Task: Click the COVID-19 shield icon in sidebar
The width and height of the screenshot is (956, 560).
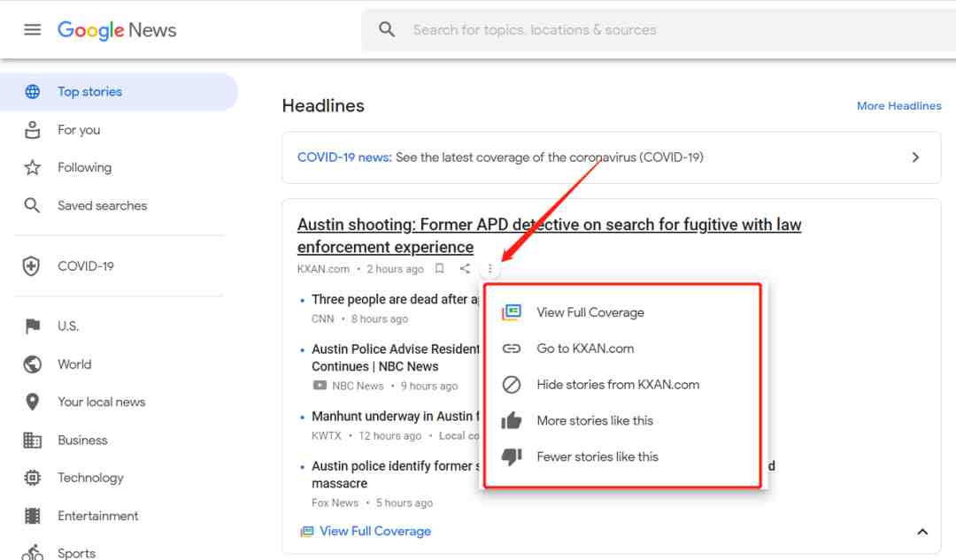Action: coord(32,266)
